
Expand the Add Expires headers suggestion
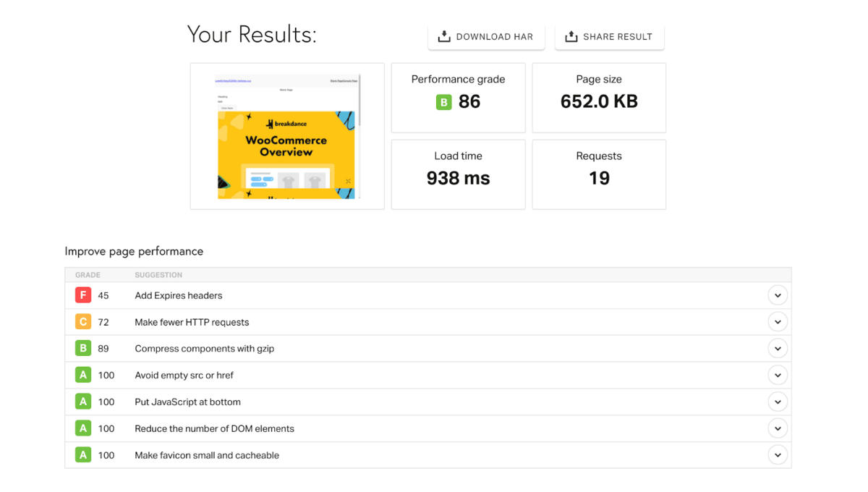pos(778,295)
